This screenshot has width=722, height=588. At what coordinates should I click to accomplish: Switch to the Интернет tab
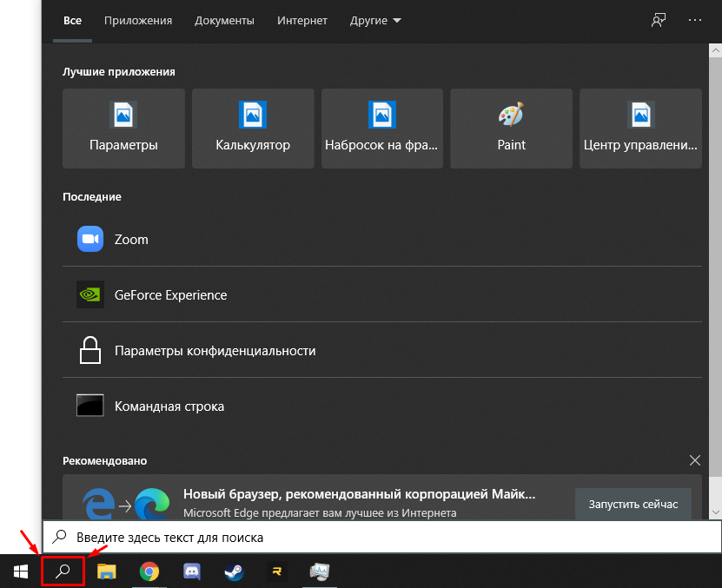click(302, 21)
